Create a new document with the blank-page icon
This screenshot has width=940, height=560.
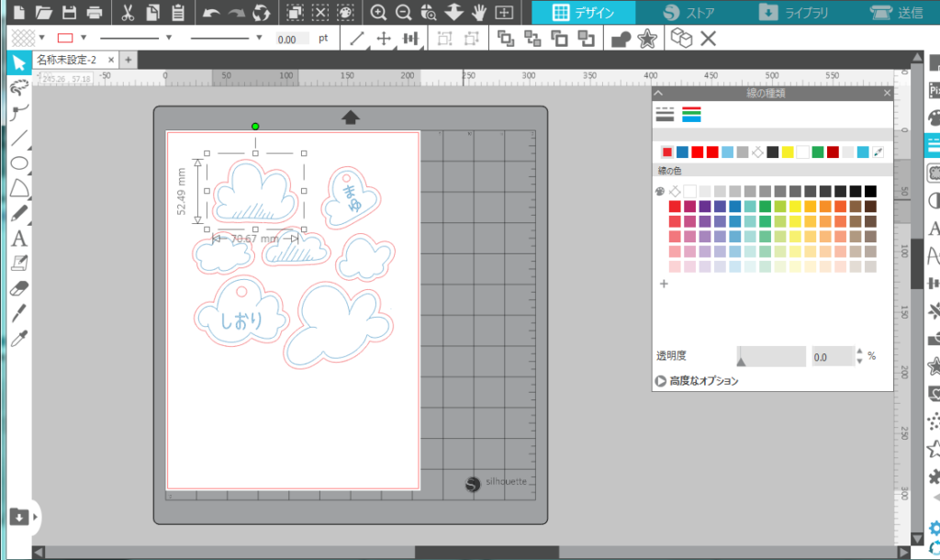[x=18, y=12]
